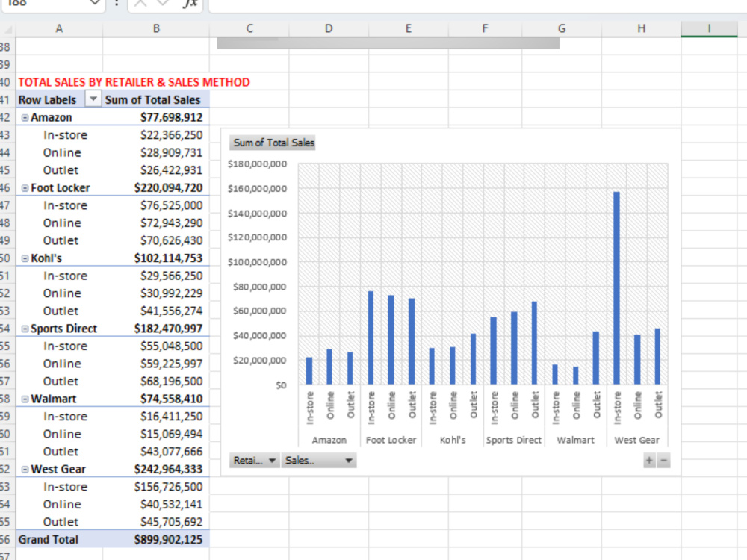
Task: Collapse the Sports Direct group
Action: (25, 329)
